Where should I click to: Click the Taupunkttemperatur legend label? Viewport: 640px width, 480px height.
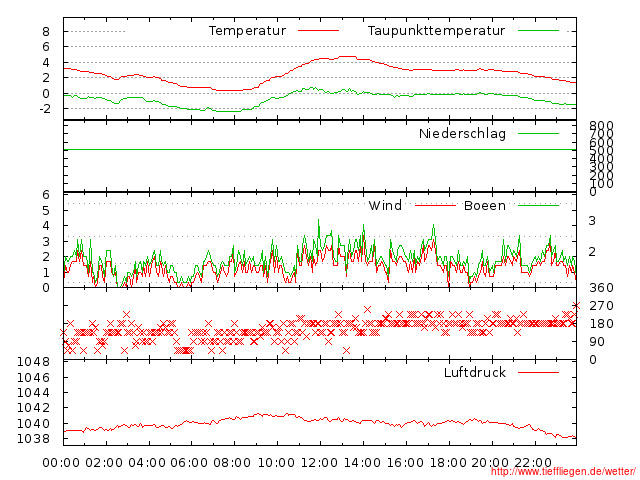pyautogui.click(x=436, y=31)
